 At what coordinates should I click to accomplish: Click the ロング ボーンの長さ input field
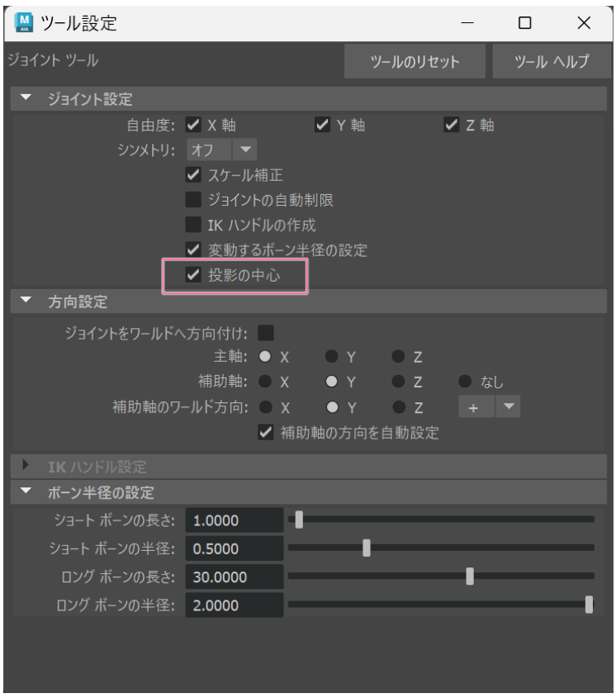[x=235, y=577]
